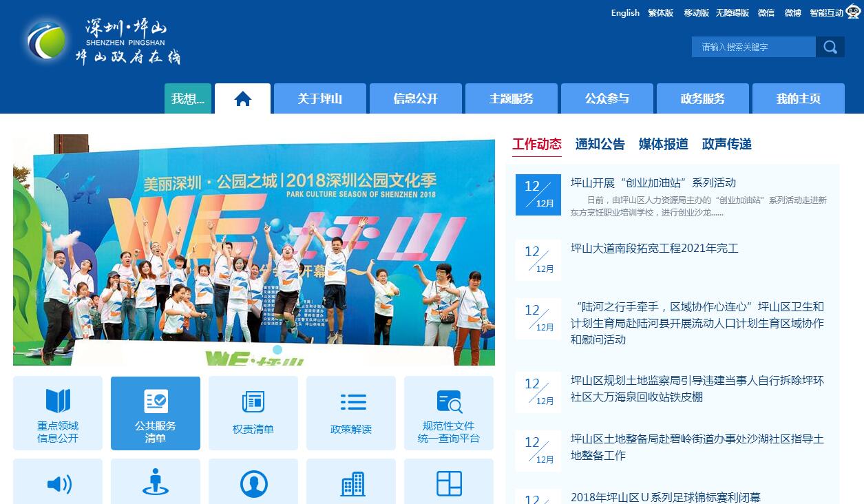Switch to the 通知公告 tab
This screenshot has width=864, height=504.
point(600,144)
